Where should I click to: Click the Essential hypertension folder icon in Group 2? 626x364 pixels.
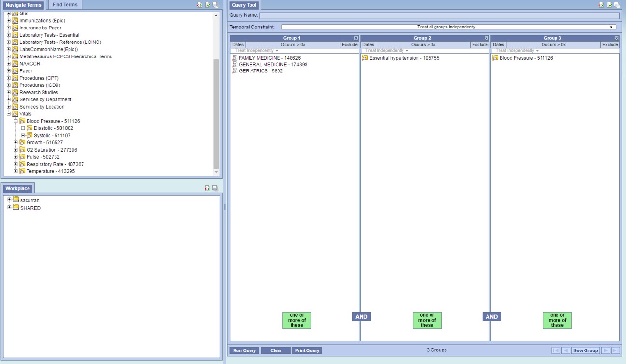click(364, 57)
